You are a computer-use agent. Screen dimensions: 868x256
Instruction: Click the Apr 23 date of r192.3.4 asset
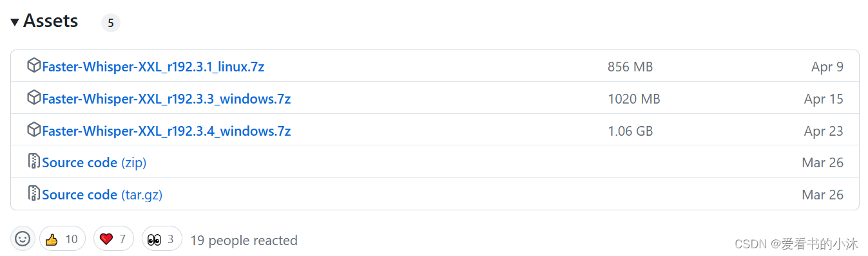pos(824,131)
